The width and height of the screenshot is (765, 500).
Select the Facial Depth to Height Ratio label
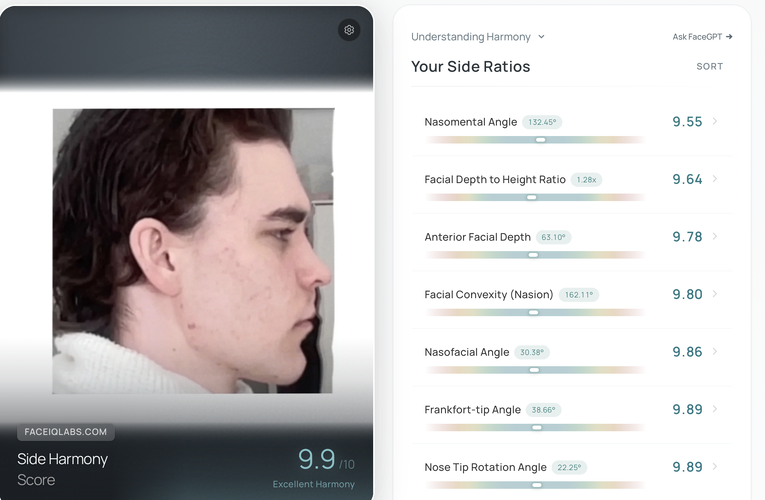tap(495, 180)
